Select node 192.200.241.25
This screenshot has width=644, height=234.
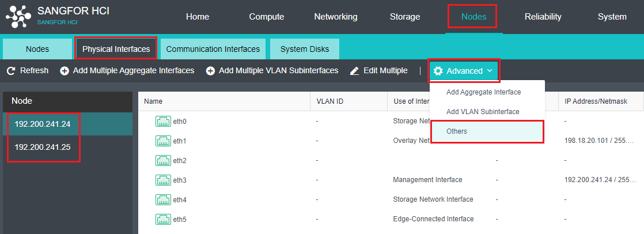coord(68,146)
